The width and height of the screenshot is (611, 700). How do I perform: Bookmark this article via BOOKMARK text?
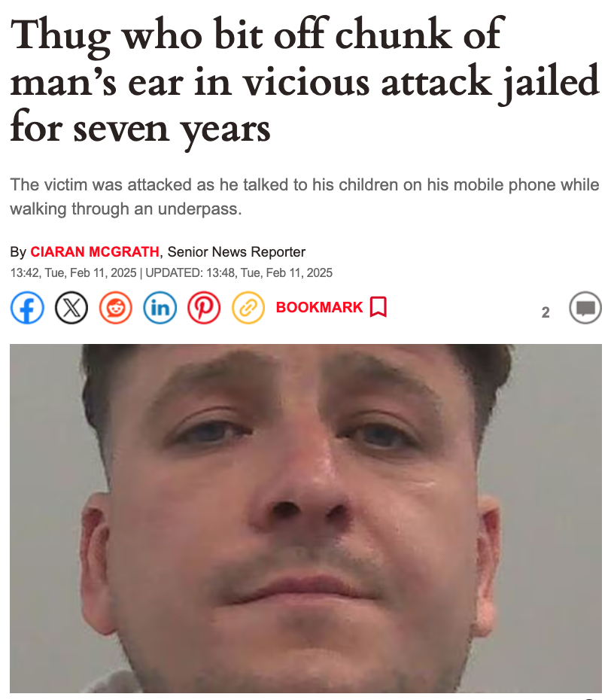[319, 307]
